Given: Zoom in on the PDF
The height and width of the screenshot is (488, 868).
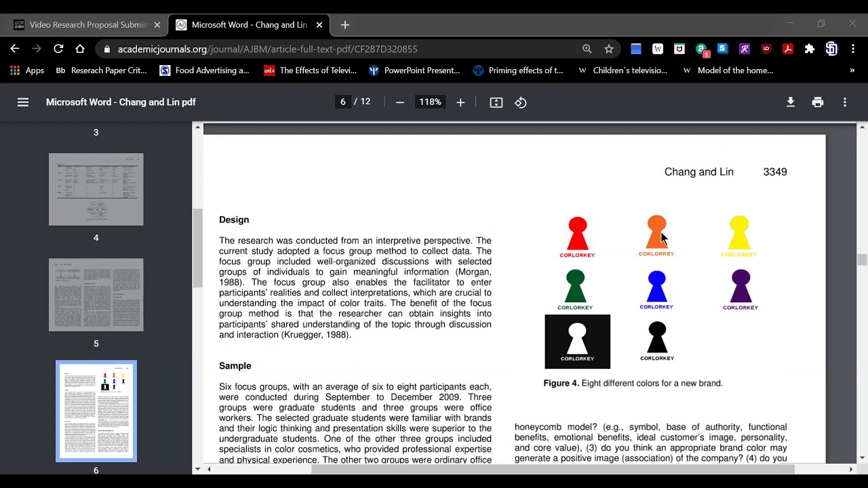Looking at the screenshot, I should pyautogui.click(x=460, y=102).
